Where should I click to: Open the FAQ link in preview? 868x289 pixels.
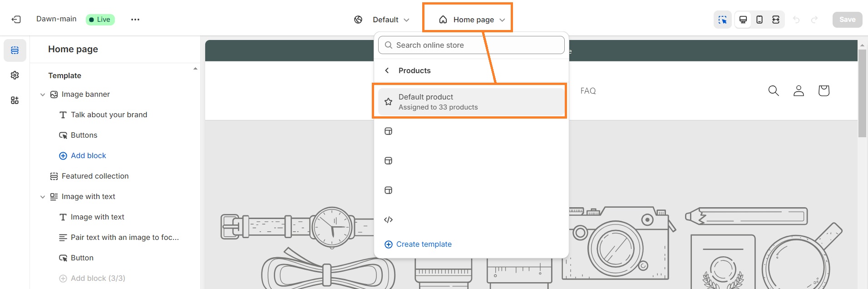click(x=588, y=91)
